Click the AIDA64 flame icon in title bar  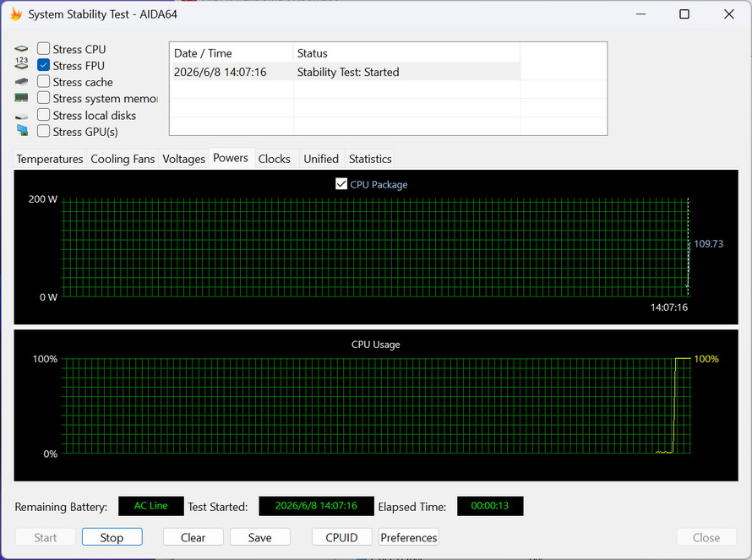(16, 14)
